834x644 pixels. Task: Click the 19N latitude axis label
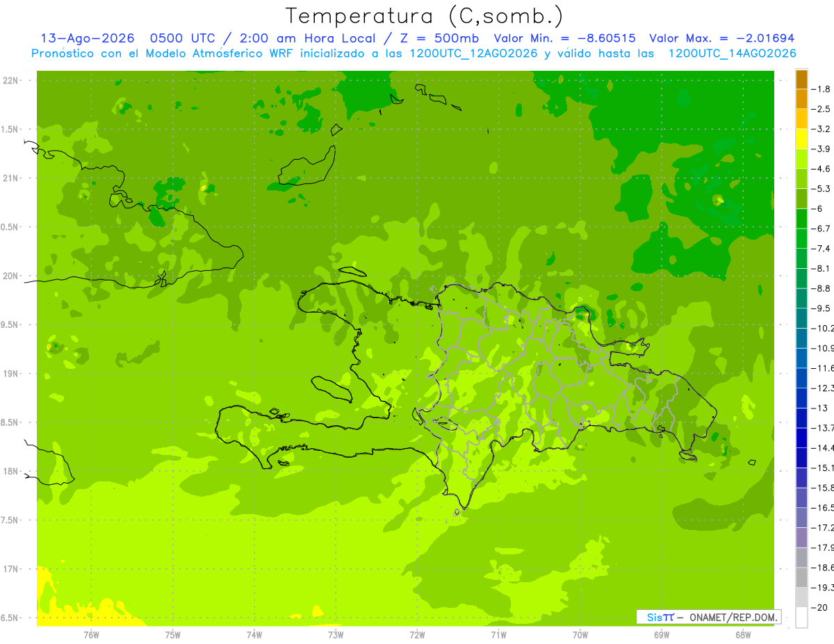(x=10, y=374)
